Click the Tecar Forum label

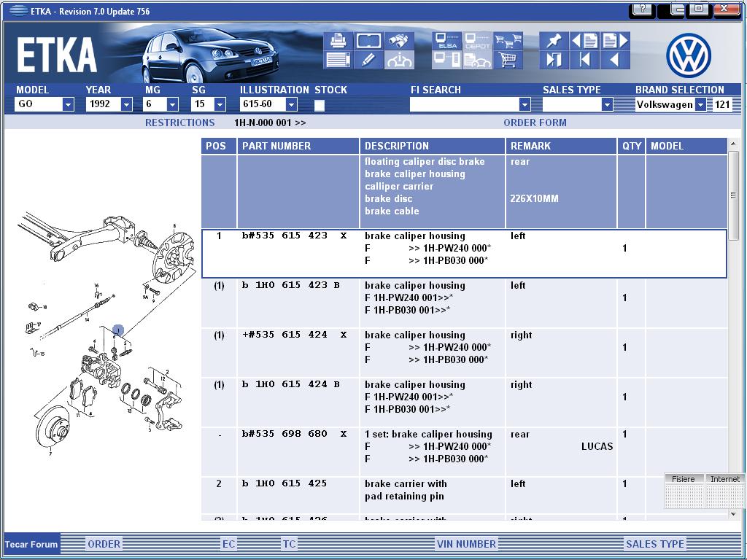[x=31, y=544]
